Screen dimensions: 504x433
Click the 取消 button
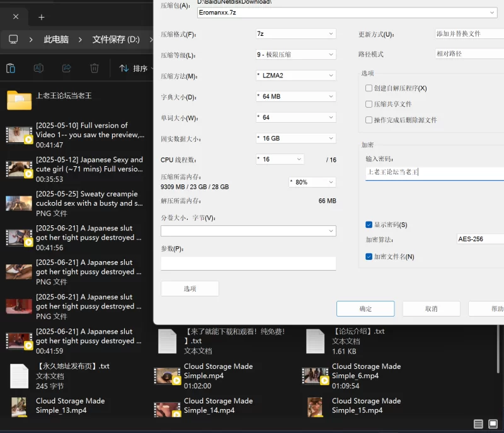click(431, 308)
